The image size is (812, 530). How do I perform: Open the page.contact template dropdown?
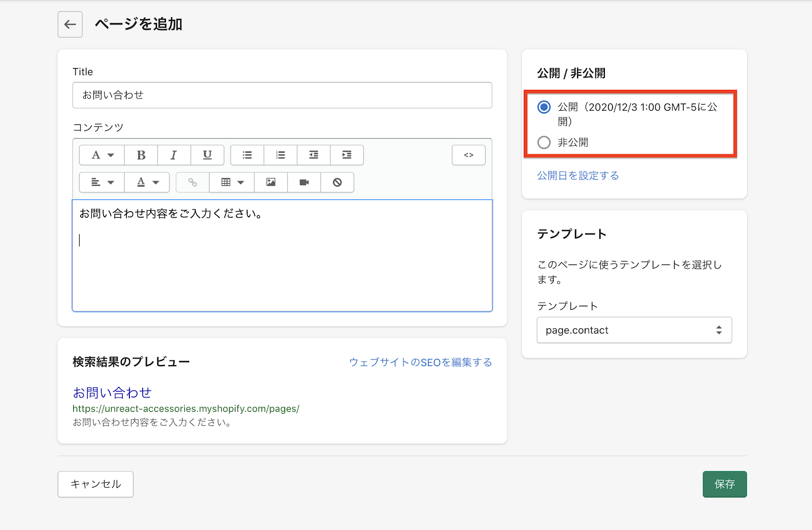pos(634,330)
